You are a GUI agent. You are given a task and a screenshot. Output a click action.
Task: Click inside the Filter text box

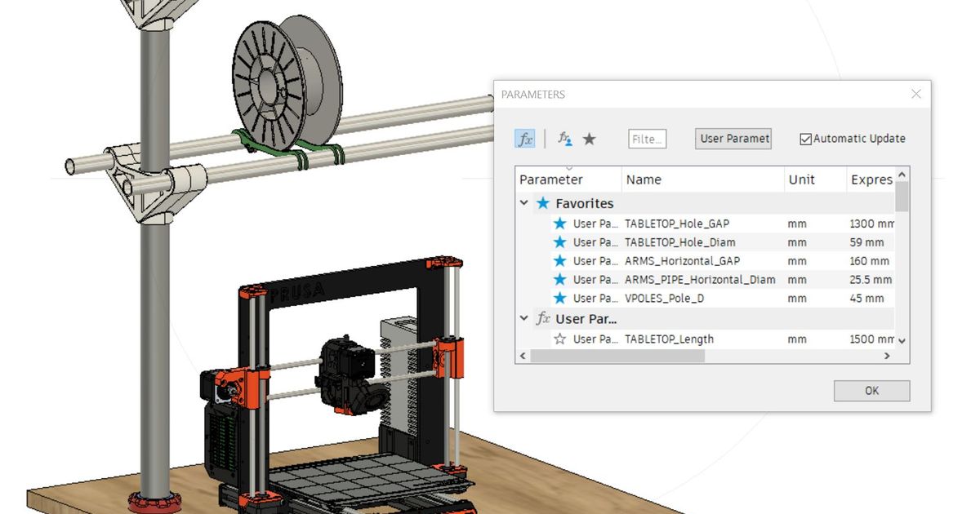point(646,138)
